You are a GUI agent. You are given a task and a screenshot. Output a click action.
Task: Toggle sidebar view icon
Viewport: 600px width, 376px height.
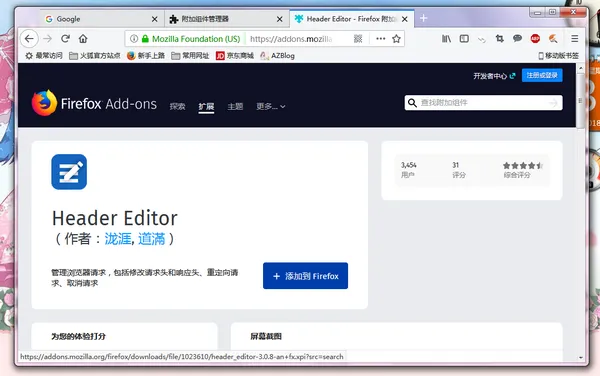[x=464, y=39]
